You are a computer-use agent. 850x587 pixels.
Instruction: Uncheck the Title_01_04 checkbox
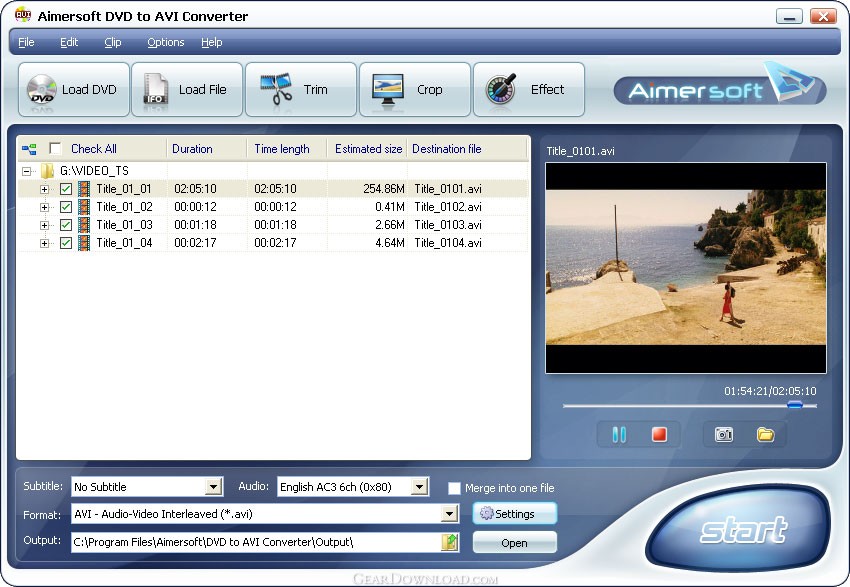[x=66, y=242]
